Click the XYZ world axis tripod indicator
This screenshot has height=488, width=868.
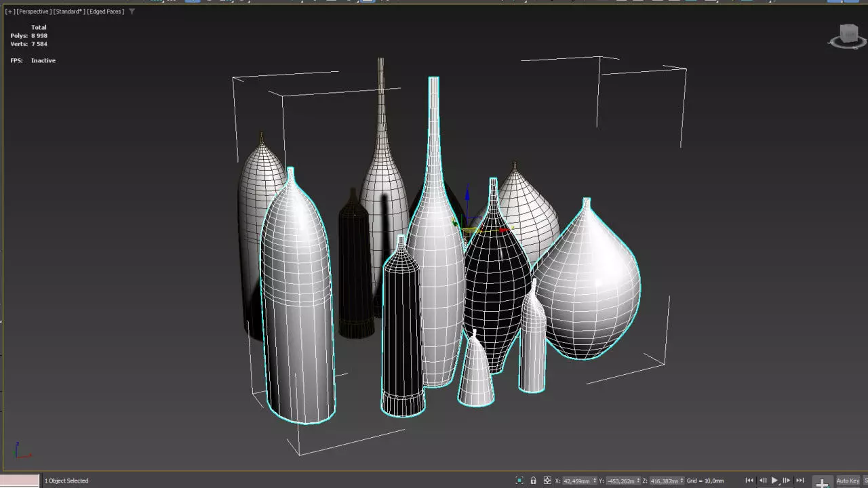point(22,450)
